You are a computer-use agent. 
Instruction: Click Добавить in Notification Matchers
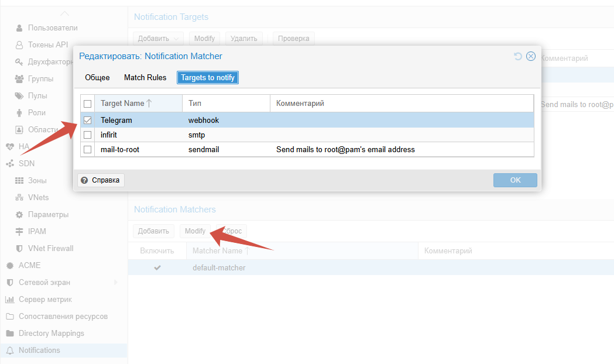click(153, 231)
